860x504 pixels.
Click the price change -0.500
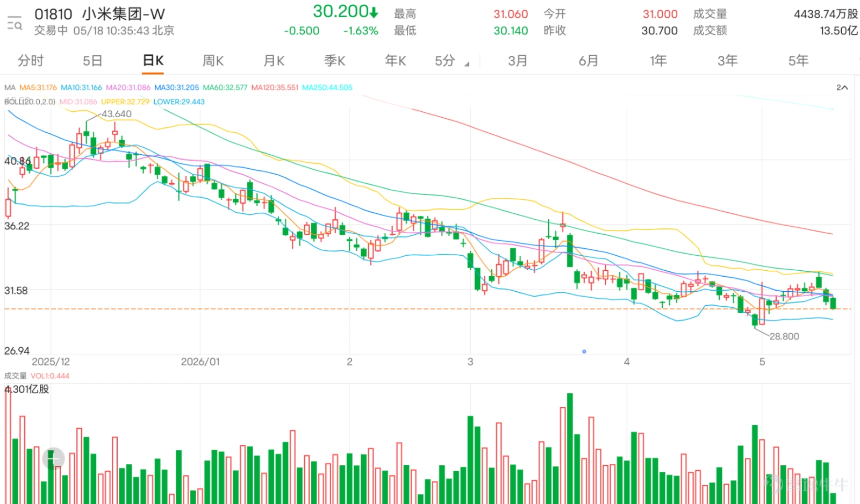302,31
